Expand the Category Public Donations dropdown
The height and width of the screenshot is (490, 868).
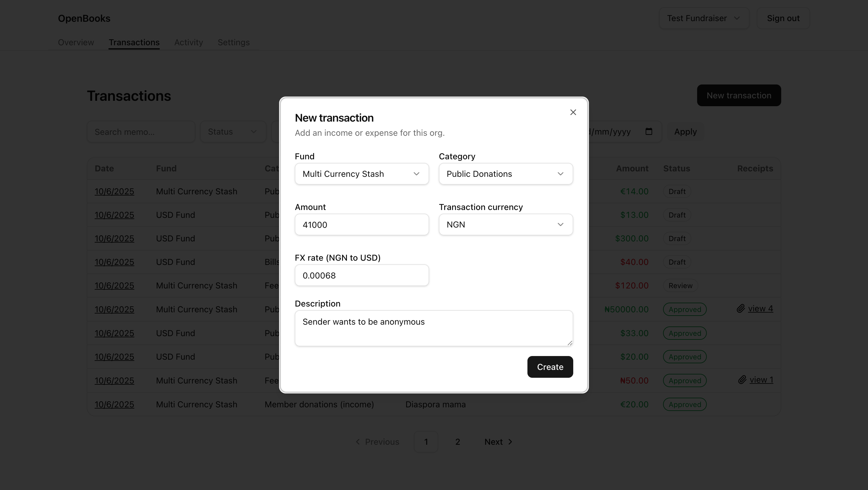(505, 174)
